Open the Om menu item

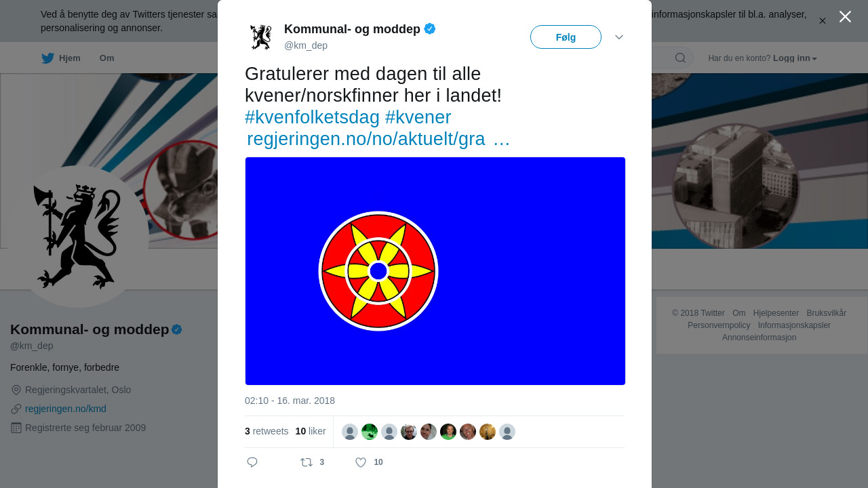click(107, 58)
